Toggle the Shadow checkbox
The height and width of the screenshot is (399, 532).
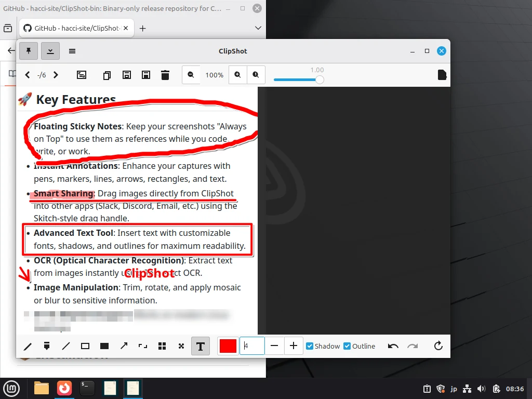(310, 346)
